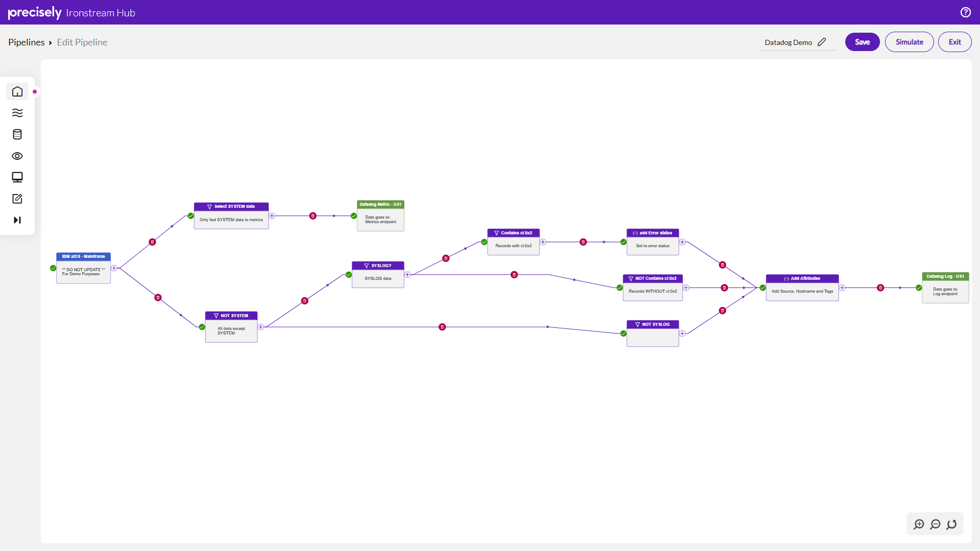This screenshot has width=980, height=551.
Task: Delete connection from NOT SYSTEM to NOT SYSLOG
Action: pyautogui.click(x=442, y=327)
